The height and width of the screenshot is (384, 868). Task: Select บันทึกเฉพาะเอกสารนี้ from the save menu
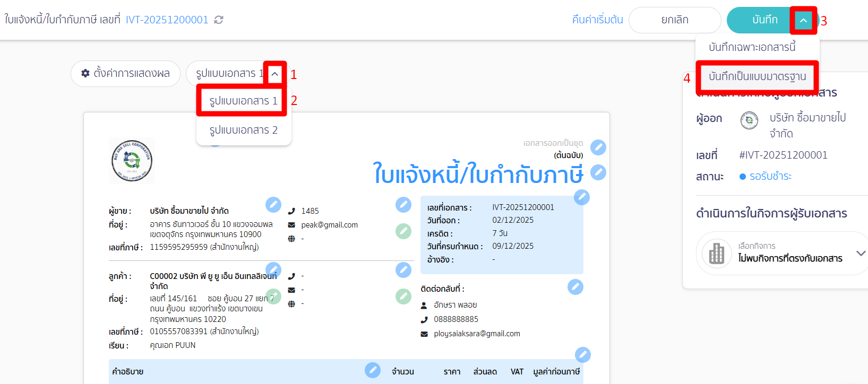pos(752,47)
